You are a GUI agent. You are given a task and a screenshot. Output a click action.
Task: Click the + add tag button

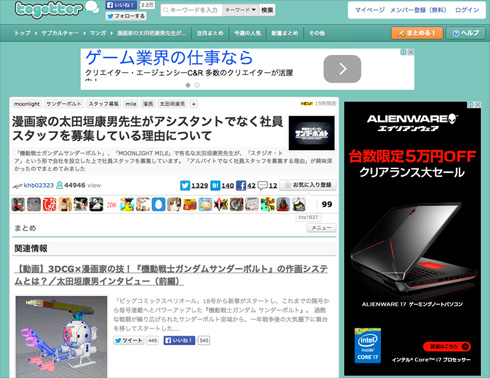(x=193, y=104)
